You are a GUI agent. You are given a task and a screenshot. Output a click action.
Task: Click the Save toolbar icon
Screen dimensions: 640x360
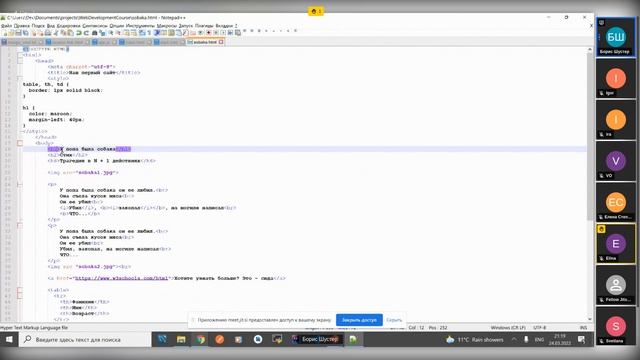[18, 33]
